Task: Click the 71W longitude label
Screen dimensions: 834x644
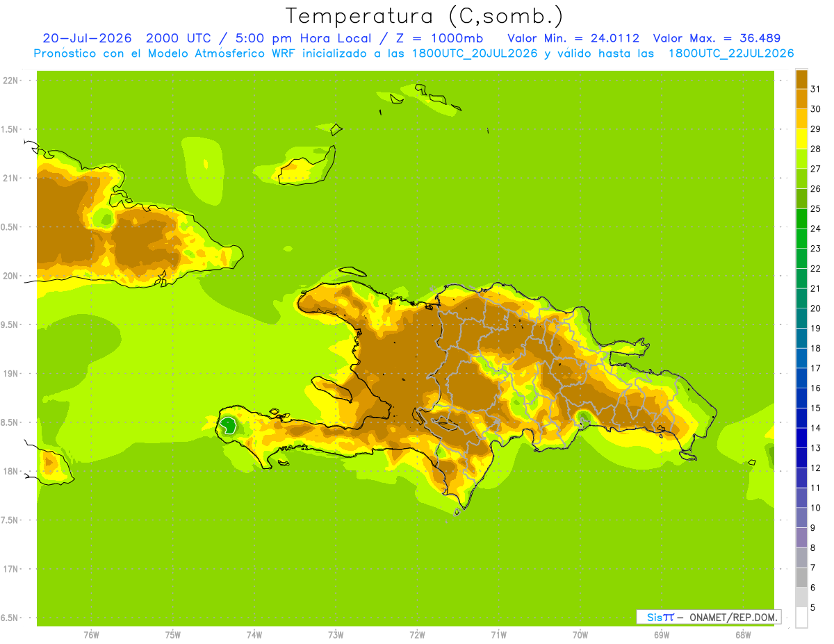Action: point(498,634)
